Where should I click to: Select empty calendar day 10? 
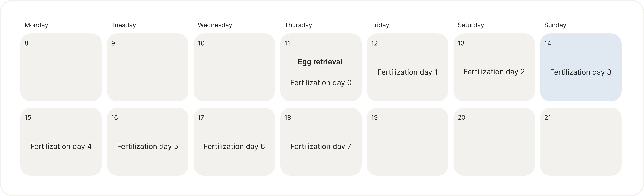tap(234, 67)
